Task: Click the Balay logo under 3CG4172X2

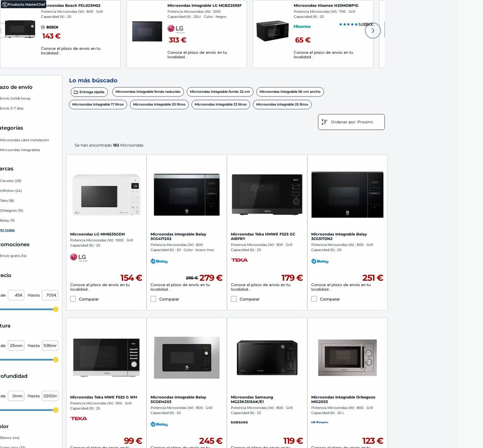Action: 159,261
